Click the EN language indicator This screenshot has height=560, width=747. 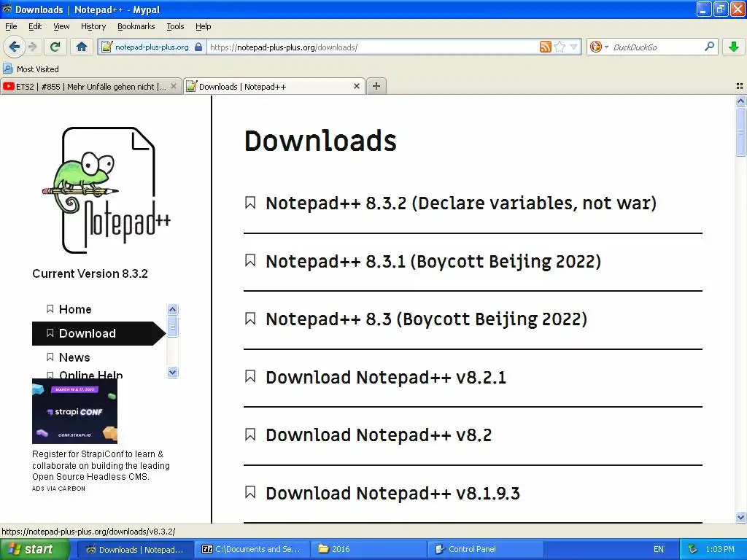click(x=659, y=550)
